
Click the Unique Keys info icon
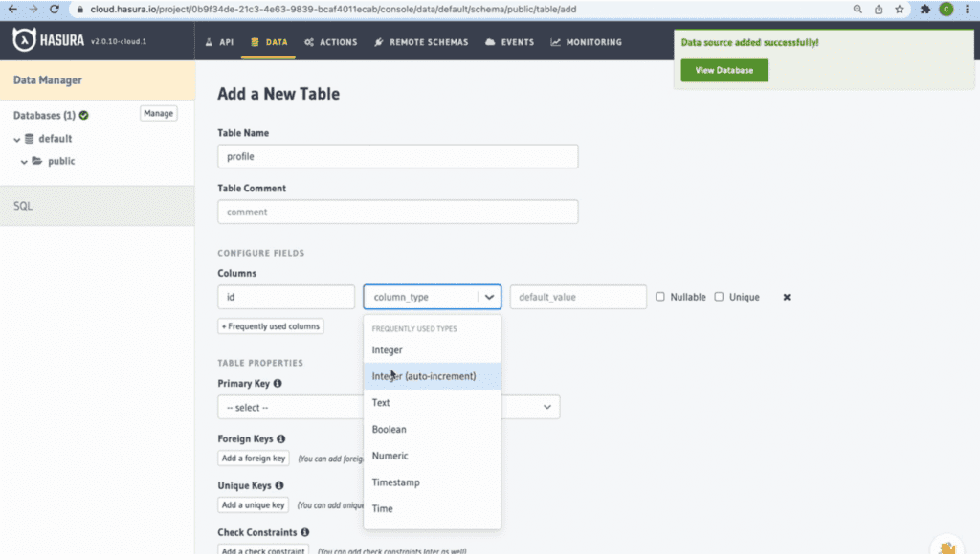tap(279, 485)
